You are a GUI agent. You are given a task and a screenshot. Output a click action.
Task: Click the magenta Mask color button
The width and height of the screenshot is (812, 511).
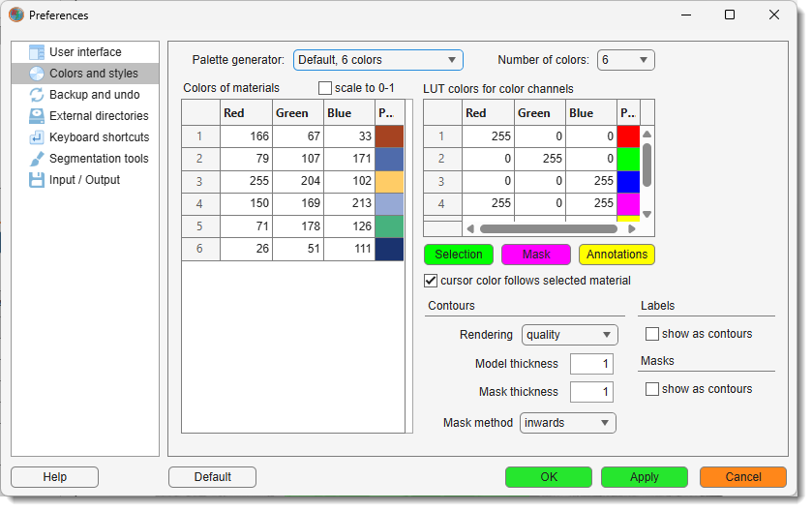coord(536,255)
